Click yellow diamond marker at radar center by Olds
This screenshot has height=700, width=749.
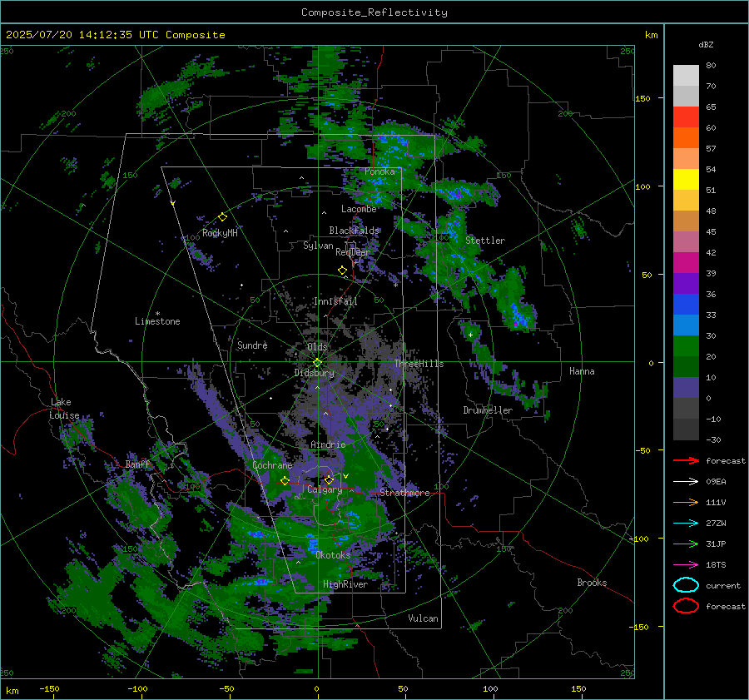317,363
